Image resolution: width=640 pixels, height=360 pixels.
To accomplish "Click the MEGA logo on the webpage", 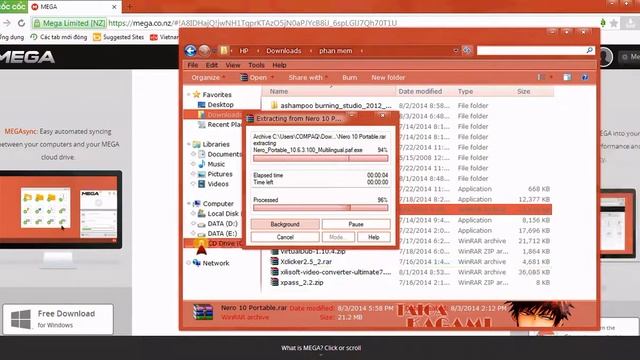I will click(27, 57).
